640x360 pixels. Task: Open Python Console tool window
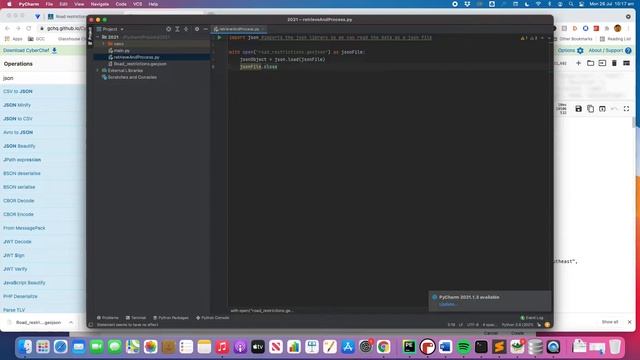[213, 318]
